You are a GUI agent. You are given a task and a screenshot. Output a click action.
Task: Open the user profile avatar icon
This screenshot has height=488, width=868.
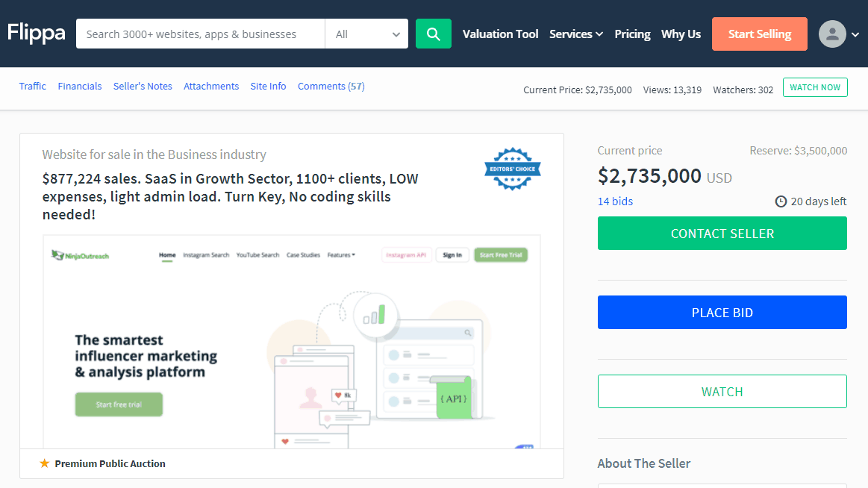pos(832,34)
